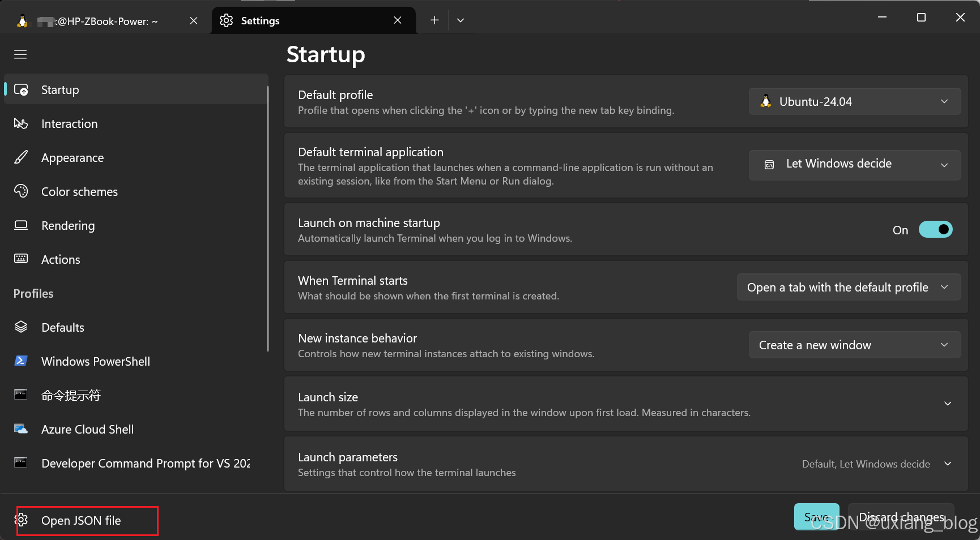980x540 pixels.
Task: Open Azure Cloud Shell profile settings
Action: coord(136,429)
